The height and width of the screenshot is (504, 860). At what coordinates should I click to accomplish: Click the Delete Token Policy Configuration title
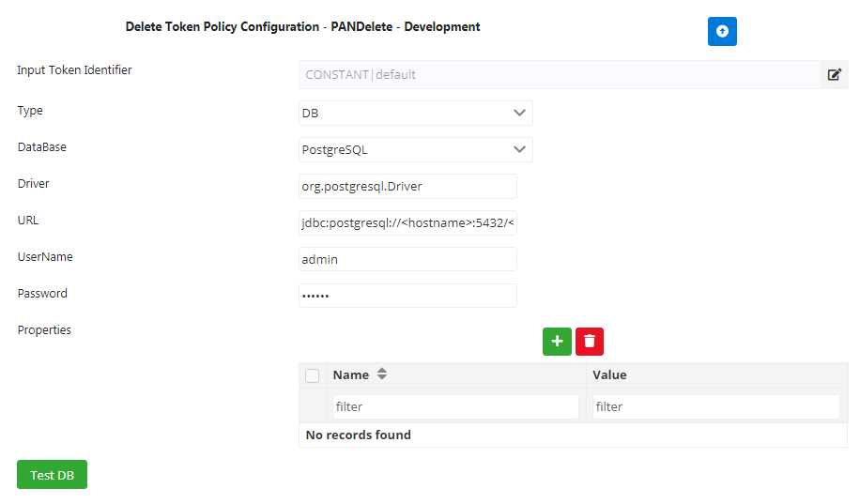(x=302, y=27)
